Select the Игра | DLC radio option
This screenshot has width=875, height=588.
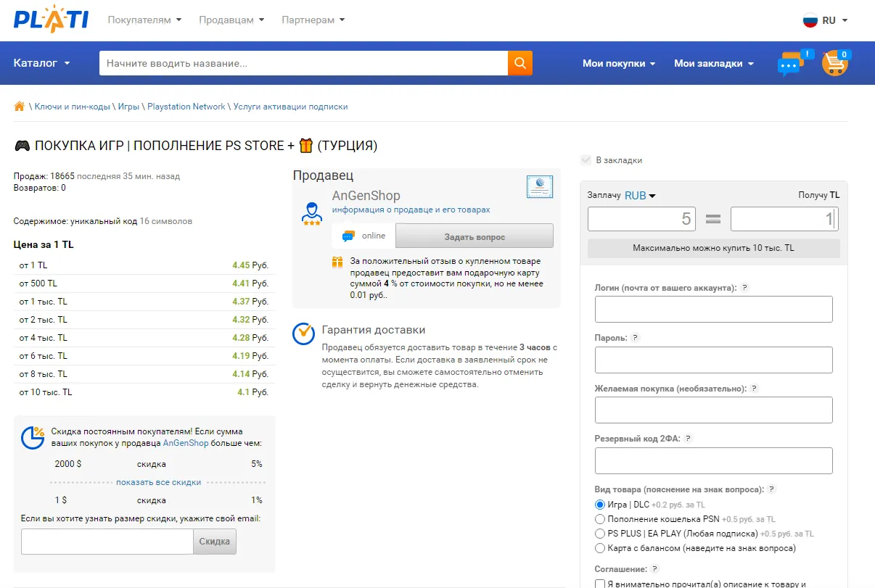click(599, 505)
